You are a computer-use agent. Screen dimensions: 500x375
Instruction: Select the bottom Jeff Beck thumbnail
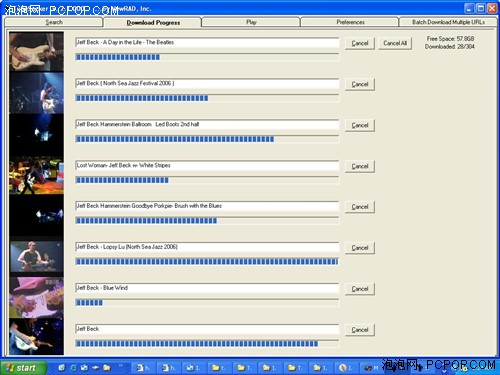tap(36, 337)
